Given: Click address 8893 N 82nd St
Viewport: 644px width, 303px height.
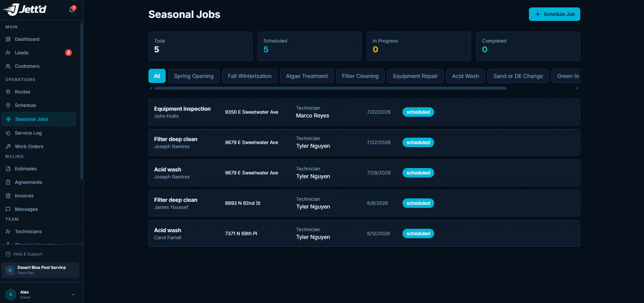Looking at the screenshot, I should (243, 203).
